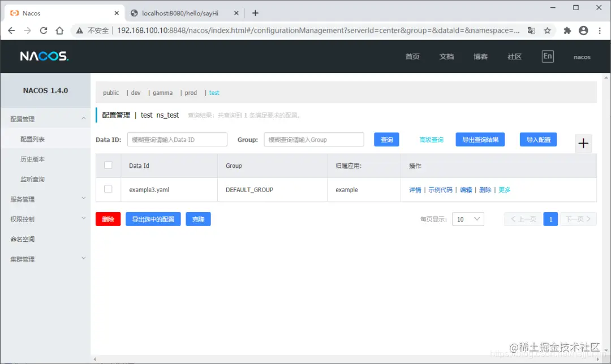
Task: Click 导出选中的配置 button
Action: [153, 219]
